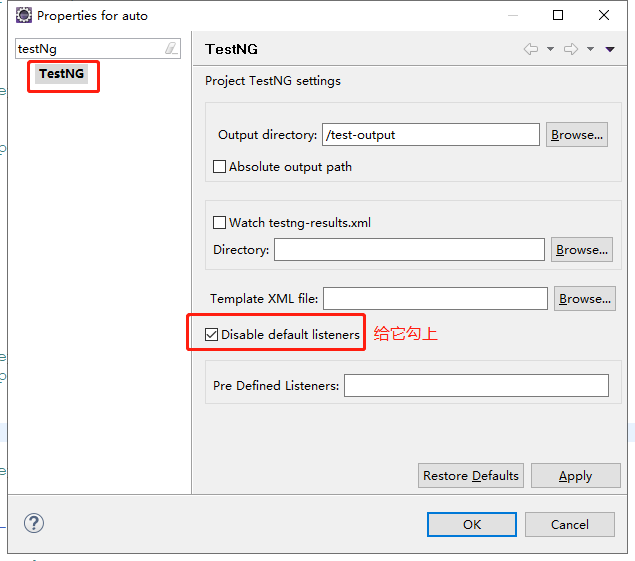Open the help question mark icon
The height and width of the screenshot is (561, 635).
tap(34, 523)
